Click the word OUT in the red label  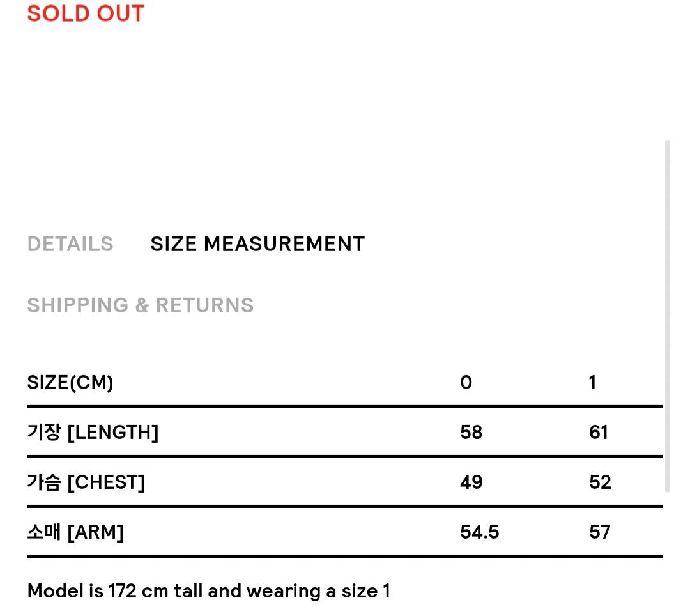(121, 13)
